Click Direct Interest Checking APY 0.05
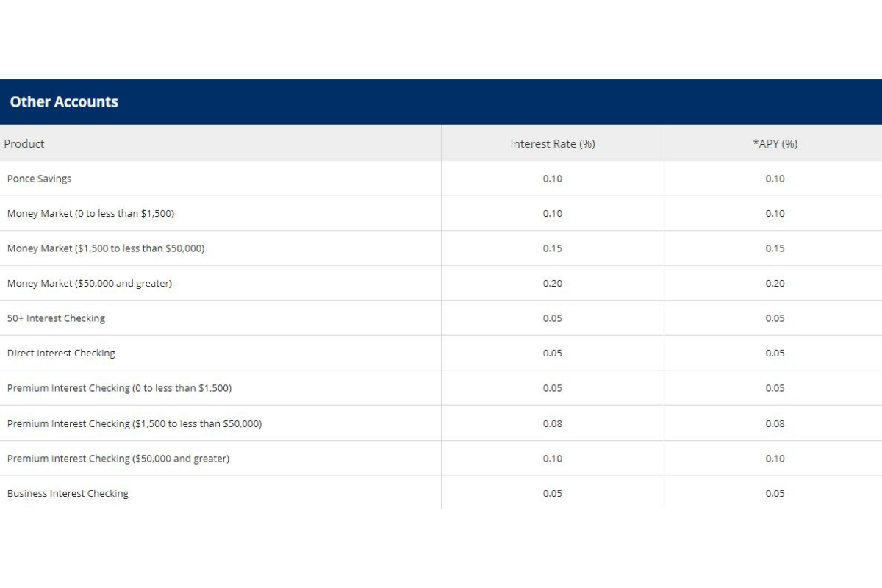The image size is (882, 588). (775, 354)
